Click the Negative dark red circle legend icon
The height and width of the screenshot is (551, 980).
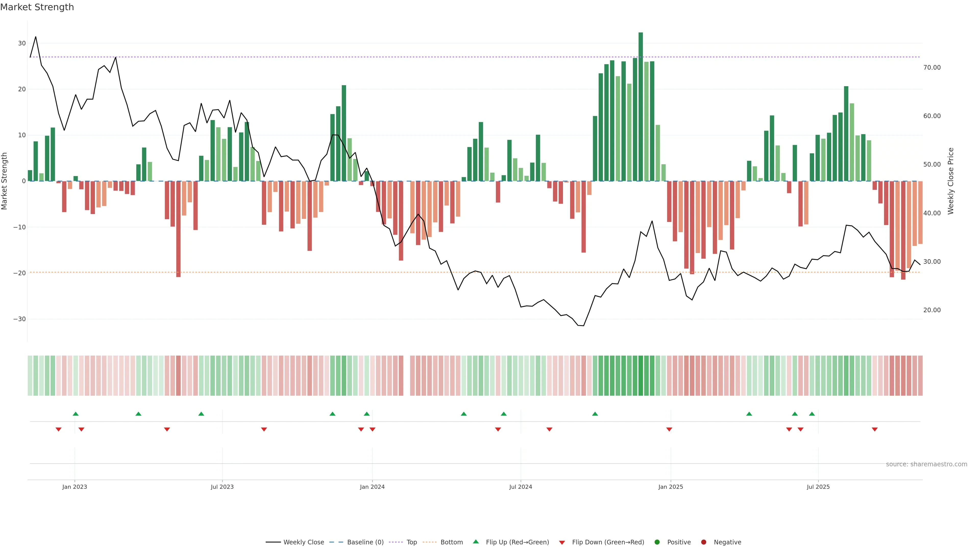click(x=703, y=542)
